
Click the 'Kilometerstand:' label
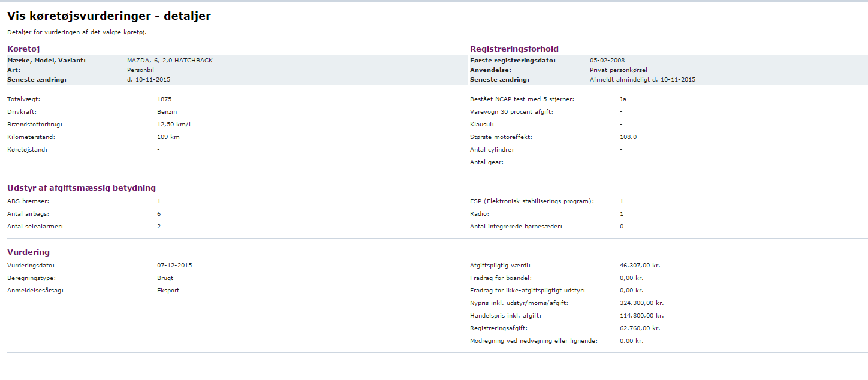click(x=31, y=137)
